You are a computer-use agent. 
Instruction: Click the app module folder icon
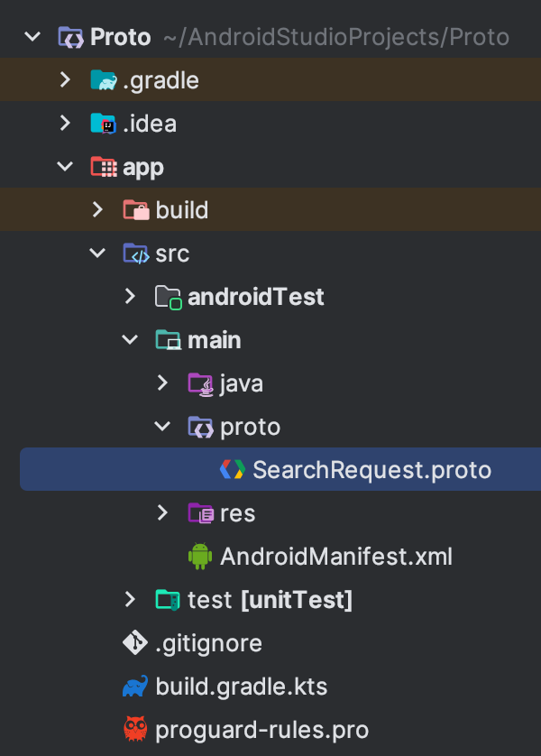click(104, 167)
